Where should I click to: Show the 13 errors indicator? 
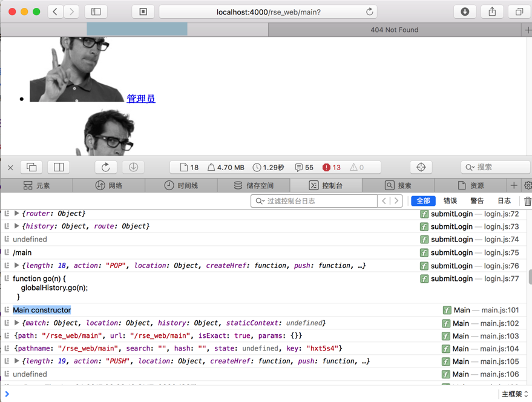[x=332, y=167]
